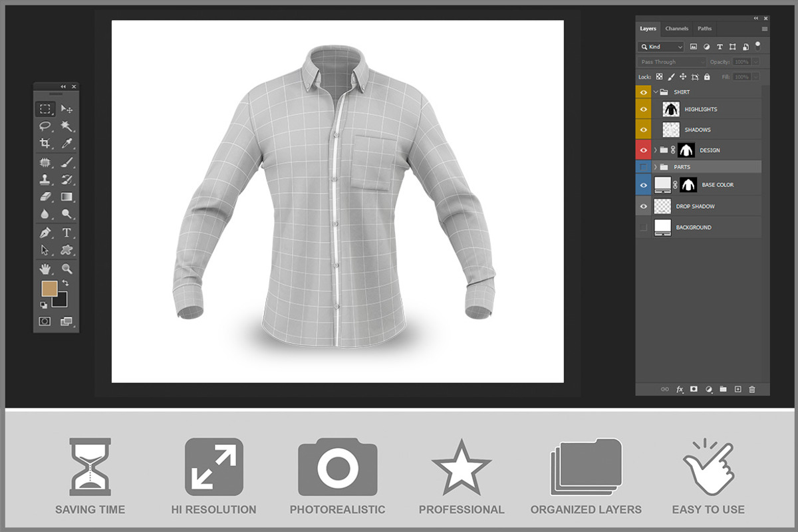798x532 pixels.
Task: Click the tan foreground color swatch
Action: pos(49,288)
